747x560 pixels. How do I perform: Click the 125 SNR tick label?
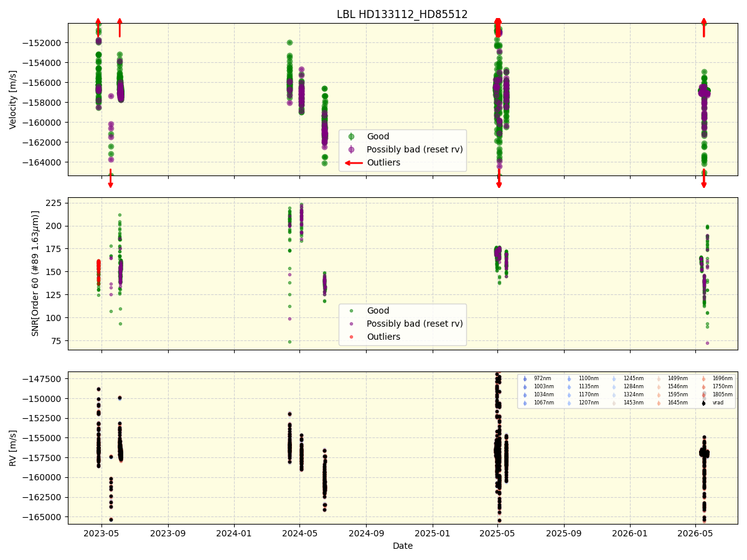click(x=55, y=295)
